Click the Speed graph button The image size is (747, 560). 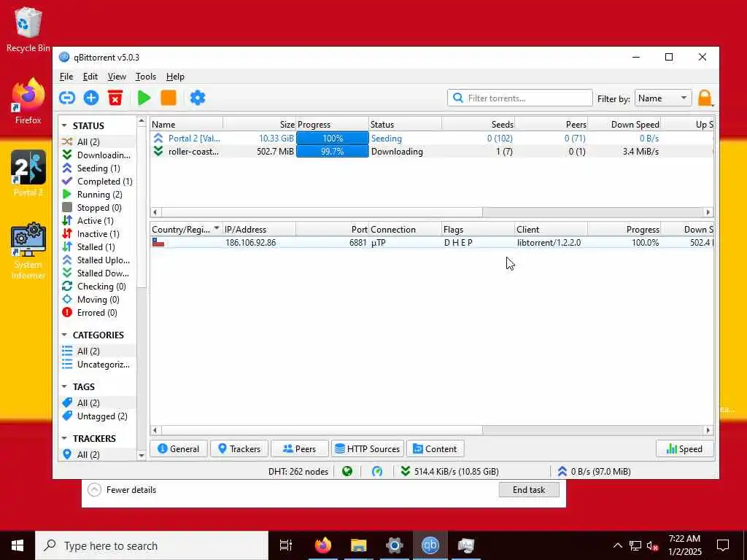(684, 448)
